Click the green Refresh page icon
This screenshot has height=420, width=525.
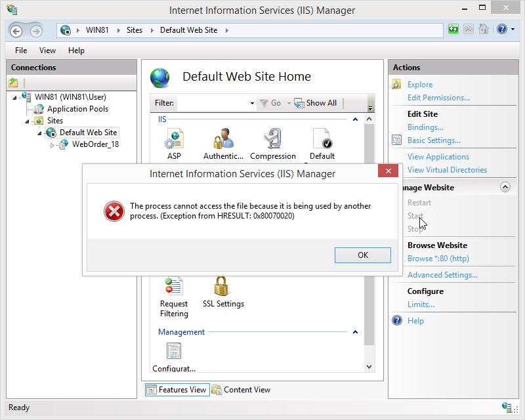point(453,30)
